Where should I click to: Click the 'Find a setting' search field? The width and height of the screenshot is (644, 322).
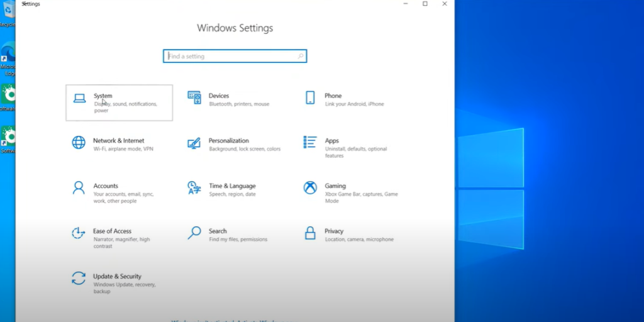[235, 56]
